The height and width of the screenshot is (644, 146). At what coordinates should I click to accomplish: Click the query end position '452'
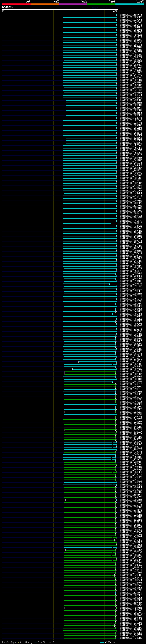point(115,11)
